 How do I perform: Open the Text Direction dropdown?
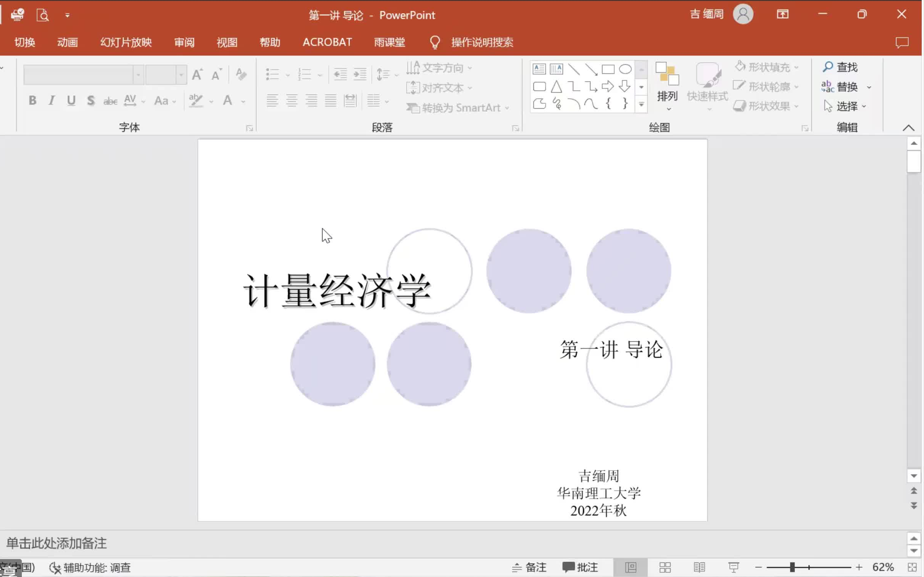click(439, 68)
